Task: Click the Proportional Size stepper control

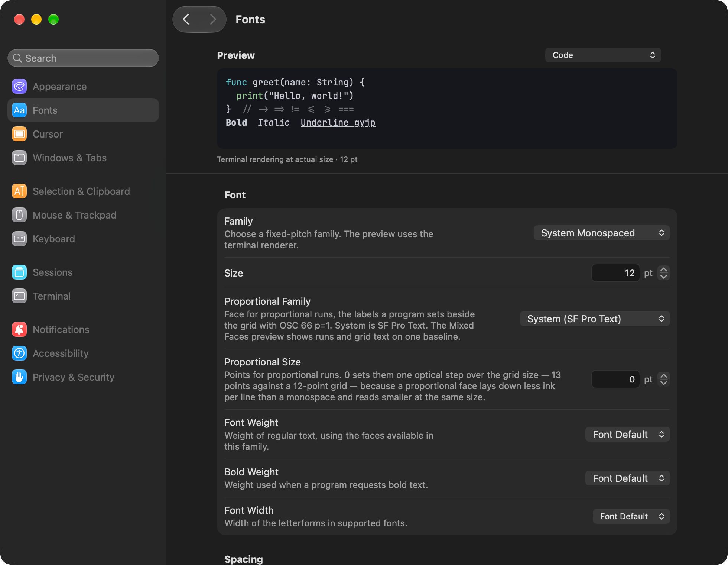Action: [x=664, y=380]
